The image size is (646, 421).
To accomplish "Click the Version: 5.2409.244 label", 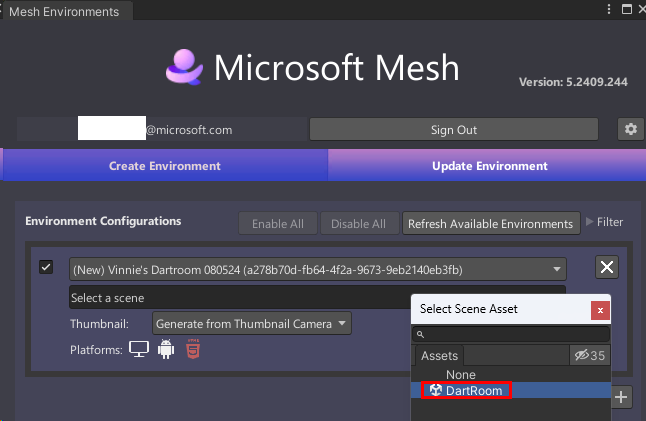I will pos(573,82).
